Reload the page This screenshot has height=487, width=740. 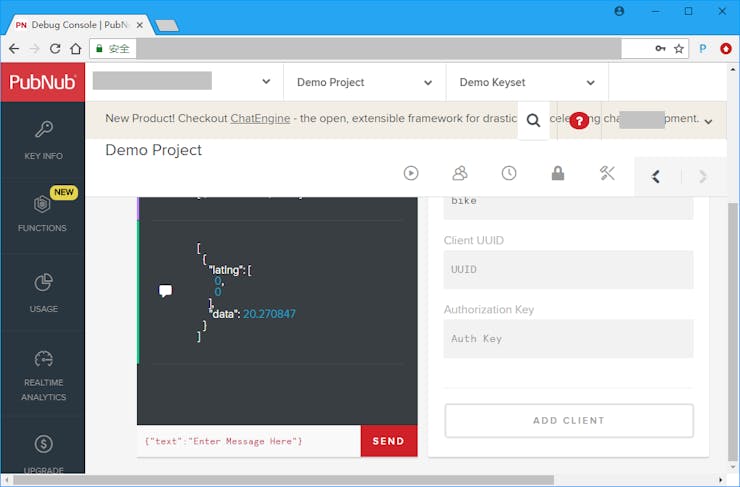pos(55,49)
